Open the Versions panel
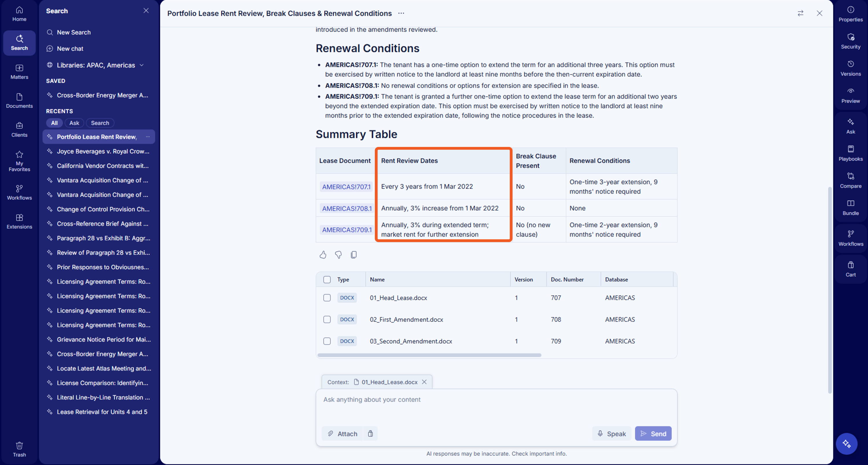868x465 pixels. click(x=850, y=68)
